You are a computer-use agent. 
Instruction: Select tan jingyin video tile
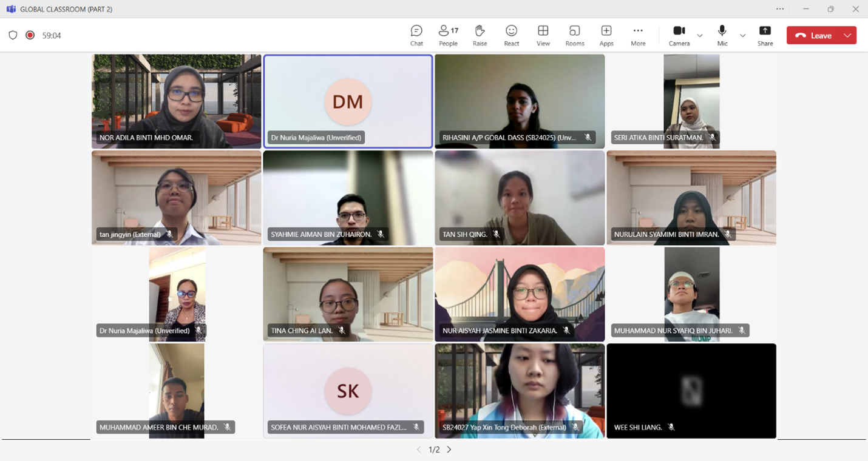click(177, 198)
